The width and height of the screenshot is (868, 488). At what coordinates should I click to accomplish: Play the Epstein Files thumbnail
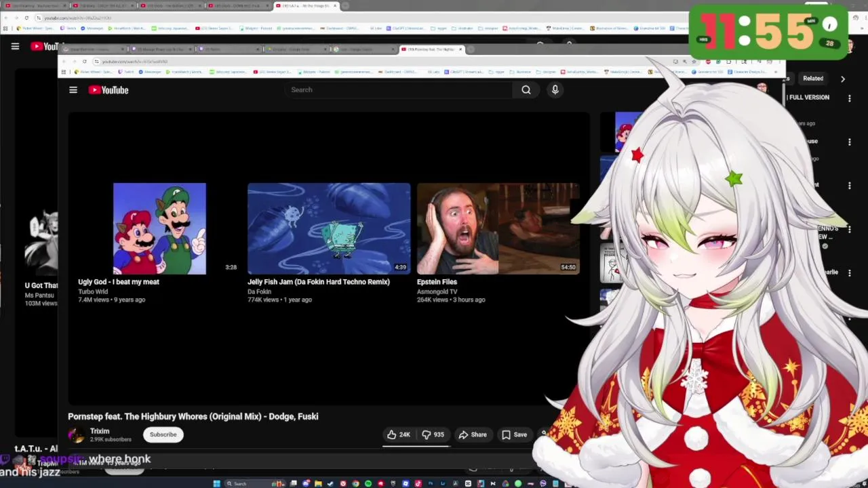498,228
